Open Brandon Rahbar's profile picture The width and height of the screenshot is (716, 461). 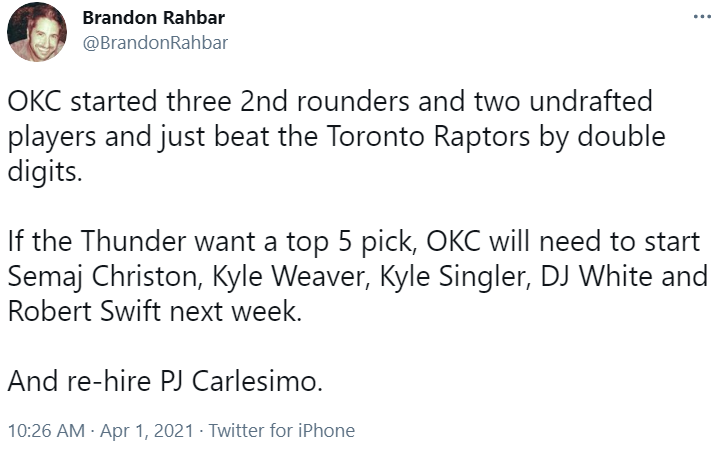point(37,32)
